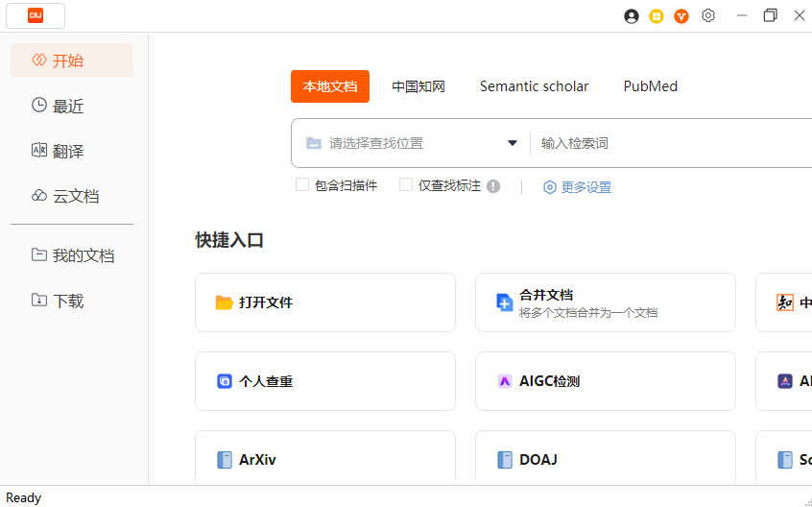Select the Semantic scholar tab
The image size is (812, 507).
[x=535, y=86]
